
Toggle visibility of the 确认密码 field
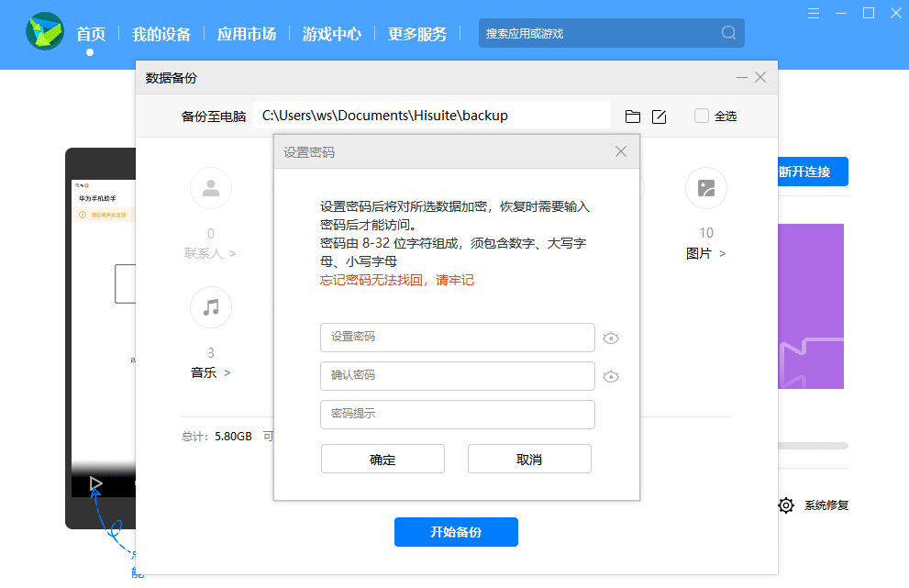[611, 376]
